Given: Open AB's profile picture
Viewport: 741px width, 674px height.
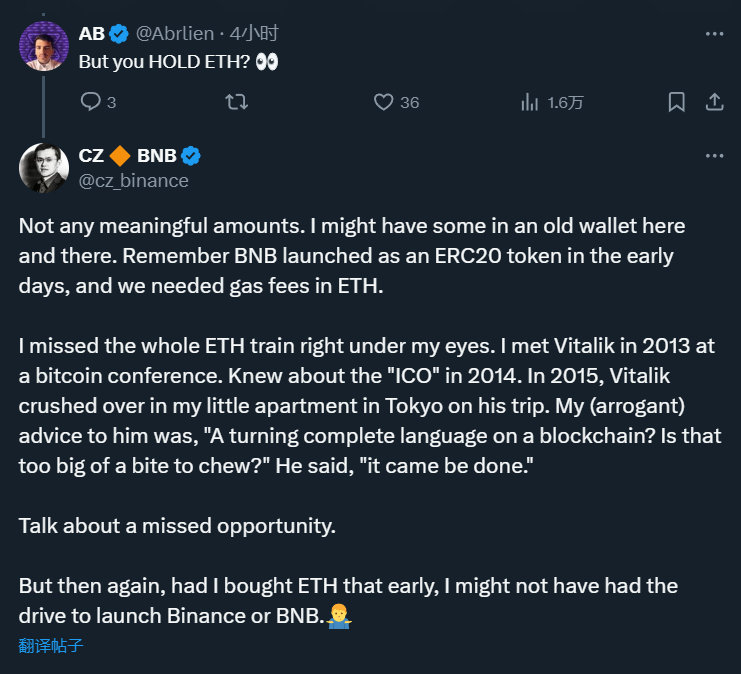Looking at the screenshot, I should (x=43, y=46).
